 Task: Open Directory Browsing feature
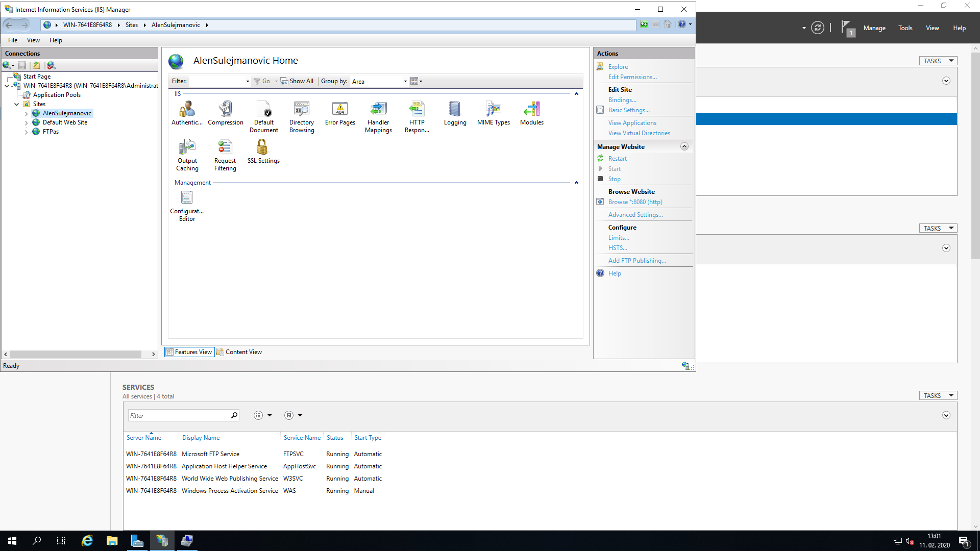coord(302,117)
